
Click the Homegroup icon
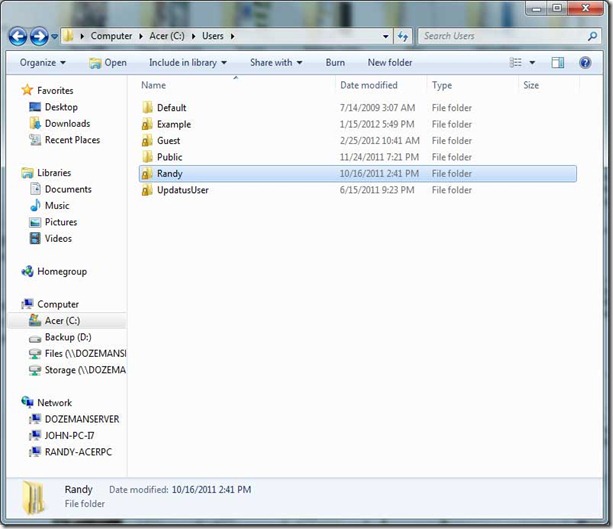click(x=27, y=271)
